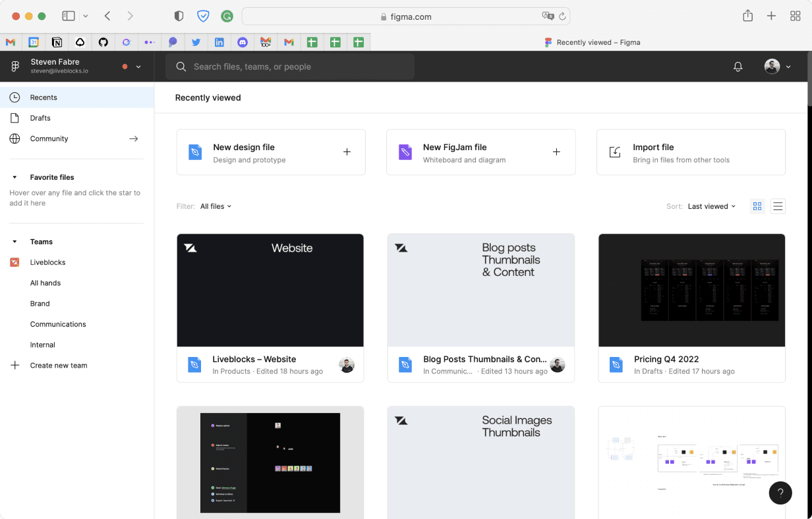Open the Recents section icon

click(14, 97)
